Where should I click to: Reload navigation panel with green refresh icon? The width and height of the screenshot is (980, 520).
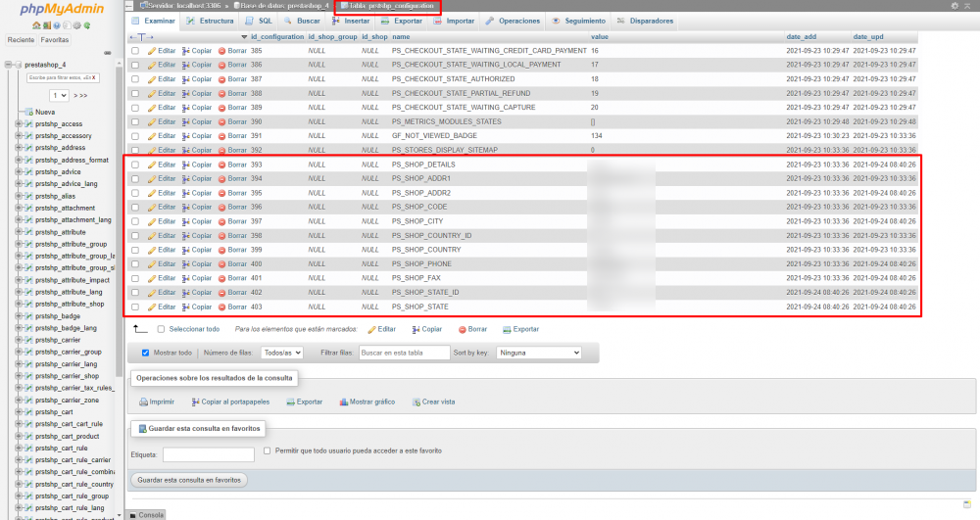(87, 25)
